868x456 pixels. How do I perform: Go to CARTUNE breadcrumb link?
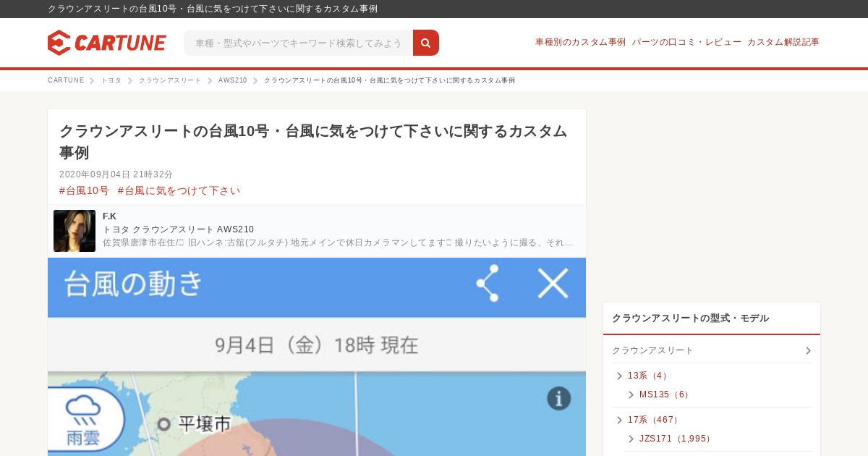pyautogui.click(x=66, y=80)
